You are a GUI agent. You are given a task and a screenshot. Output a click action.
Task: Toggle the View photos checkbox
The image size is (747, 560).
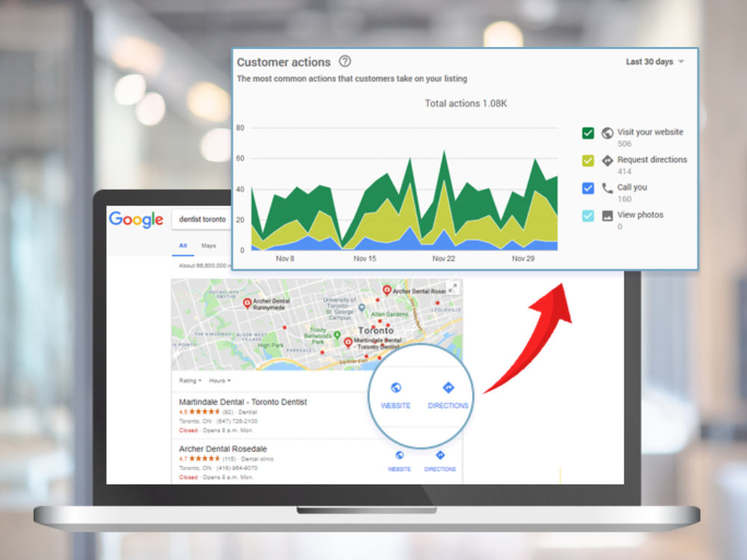tap(588, 216)
